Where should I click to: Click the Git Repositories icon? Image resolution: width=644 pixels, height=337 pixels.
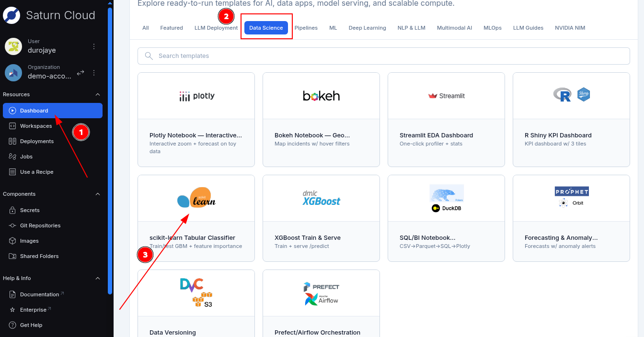12,225
